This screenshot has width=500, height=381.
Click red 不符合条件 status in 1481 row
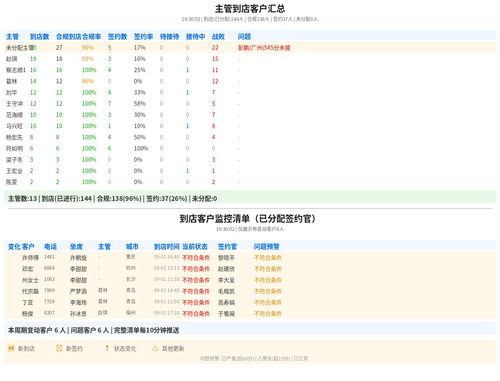(196, 258)
